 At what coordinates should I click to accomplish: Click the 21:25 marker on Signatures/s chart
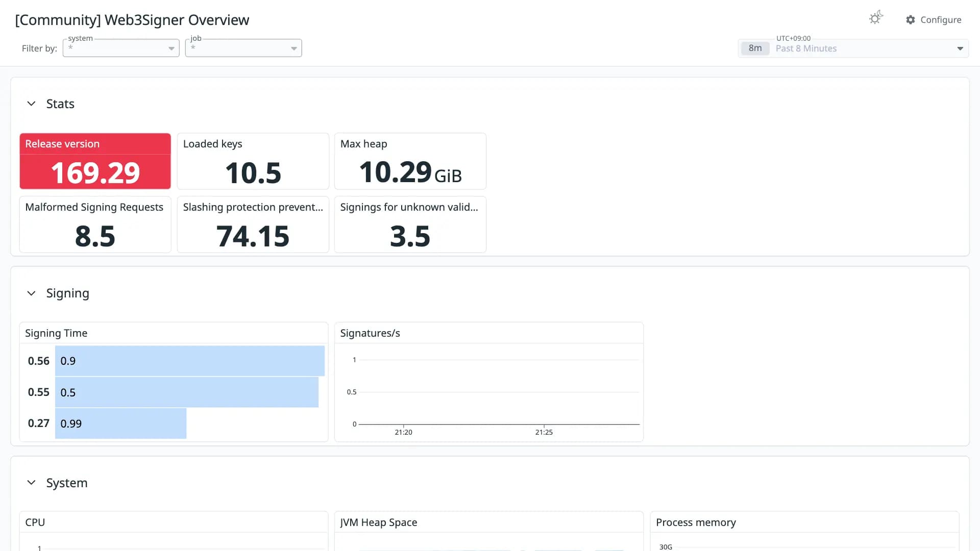tap(544, 432)
